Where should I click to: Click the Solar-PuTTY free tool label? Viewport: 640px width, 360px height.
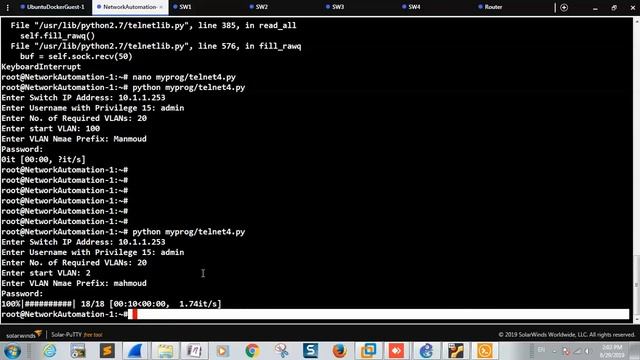pos(77,335)
